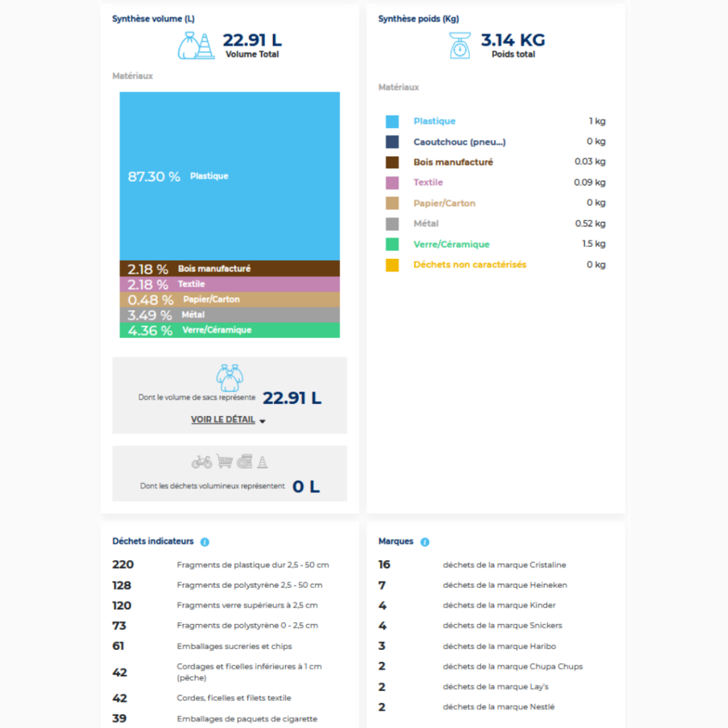Click the 3.14 KG Poids total value

513,40
